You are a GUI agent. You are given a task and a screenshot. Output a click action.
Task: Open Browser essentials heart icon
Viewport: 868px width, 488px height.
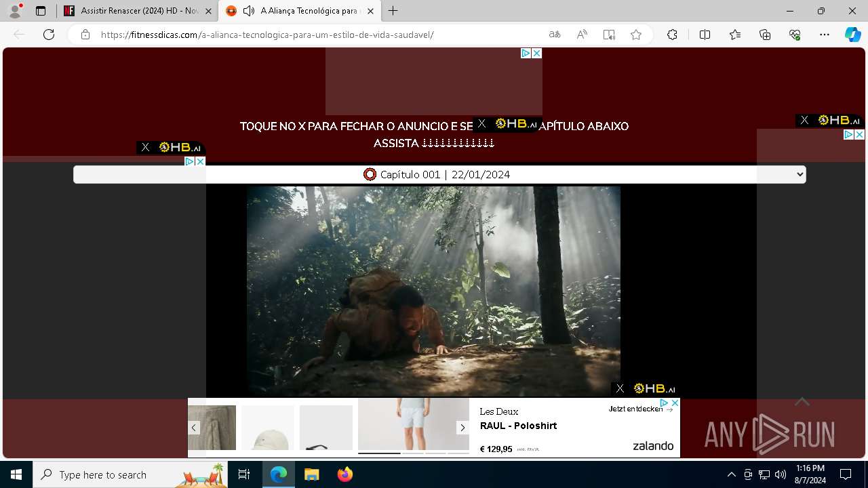pyautogui.click(x=795, y=35)
